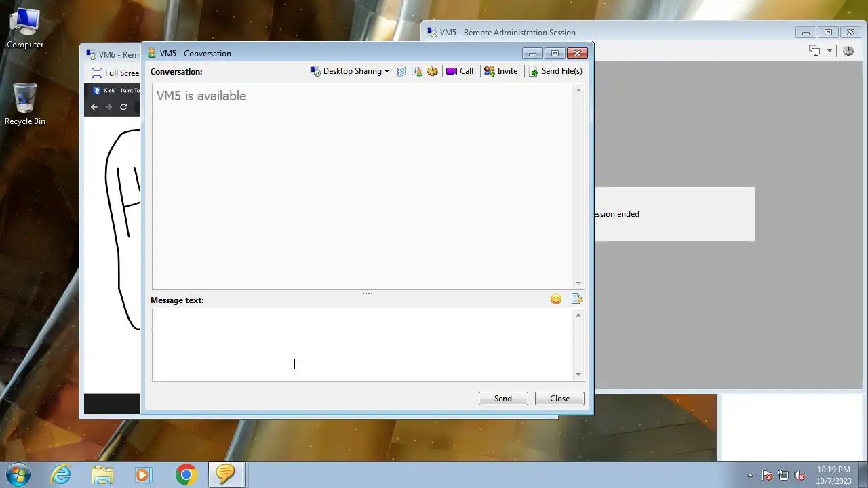Open the quick message templates icon
868x488 pixels.
(577, 299)
